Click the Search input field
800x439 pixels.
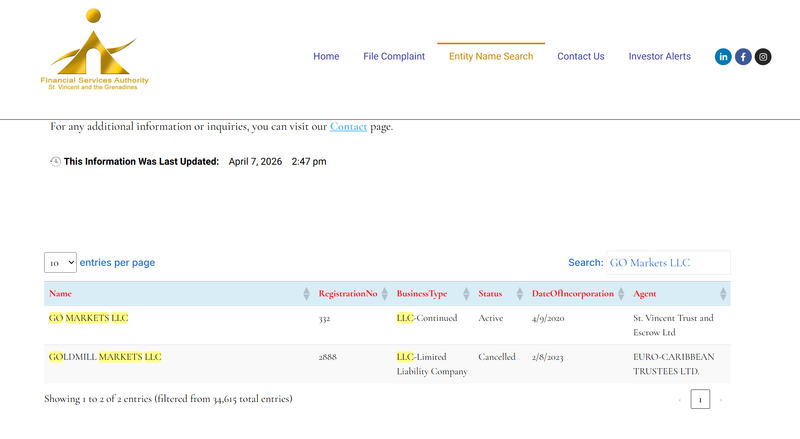(x=668, y=262)
